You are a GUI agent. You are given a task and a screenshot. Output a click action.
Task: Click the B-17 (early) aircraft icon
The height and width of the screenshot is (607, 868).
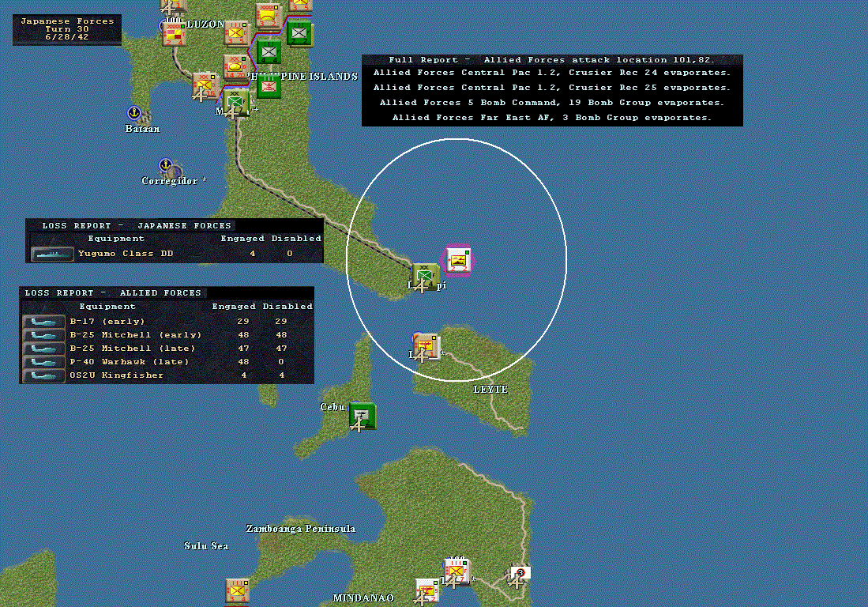tap(43, 322)
